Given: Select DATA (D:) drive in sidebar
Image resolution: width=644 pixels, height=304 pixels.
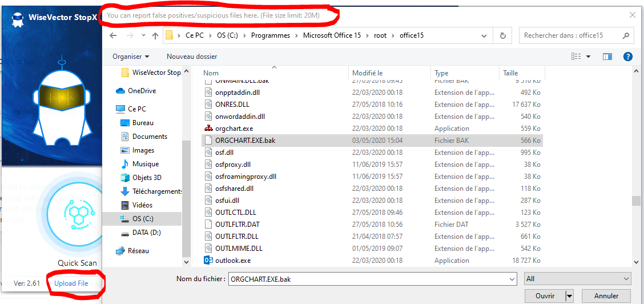Looking at the screenshot, I should tap(140, 233).
